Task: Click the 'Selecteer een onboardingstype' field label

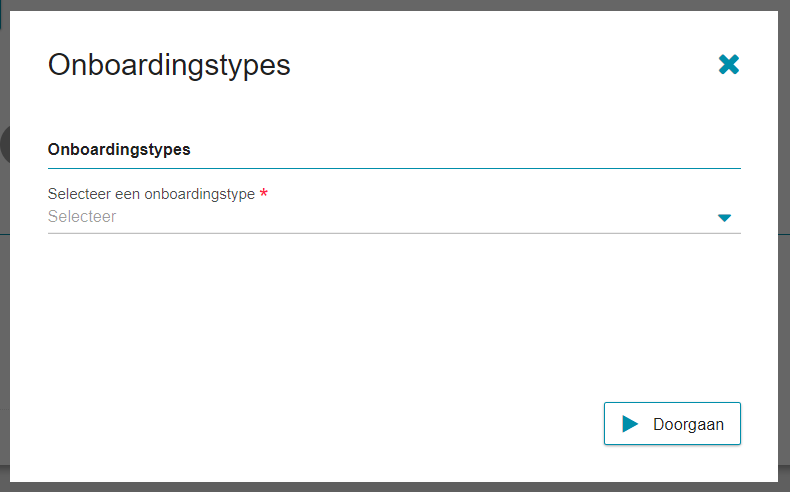Action: pyautogui.click(x=151, y=194)
